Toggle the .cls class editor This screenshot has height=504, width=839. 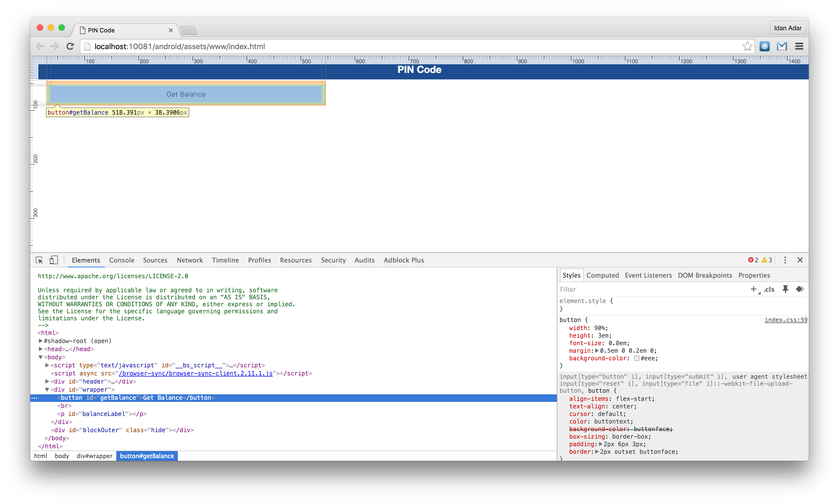pos(769,289)
